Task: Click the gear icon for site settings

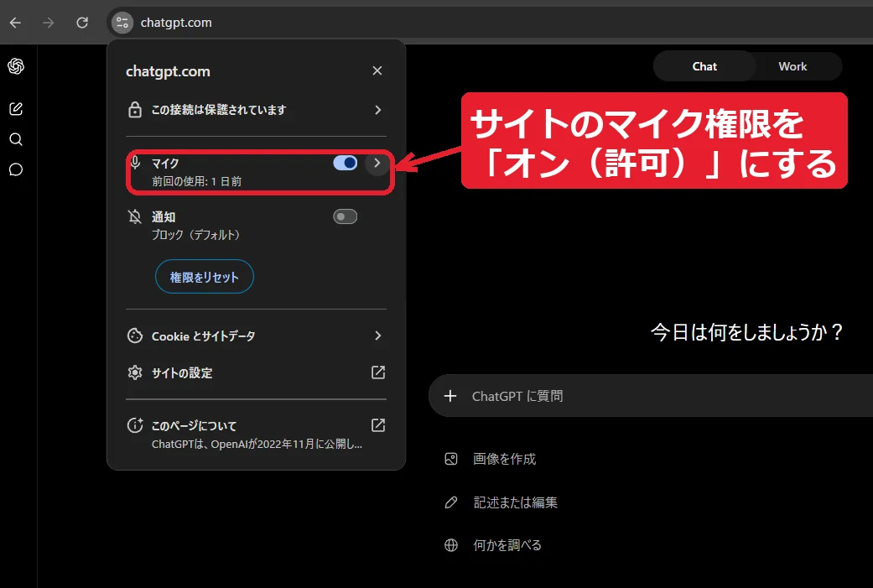Action: (135, 372)
